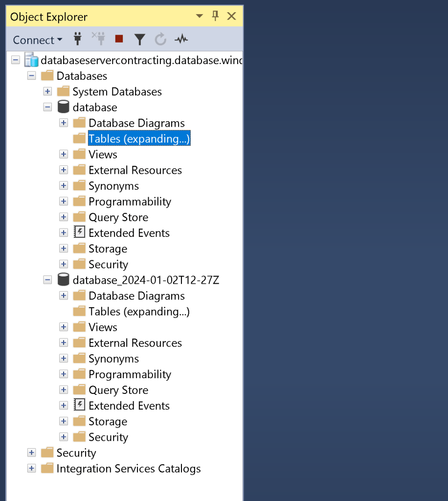This screenshot has width=448, height=501.
Task: Expand Security under 'database'
Action: pos(64,264)
